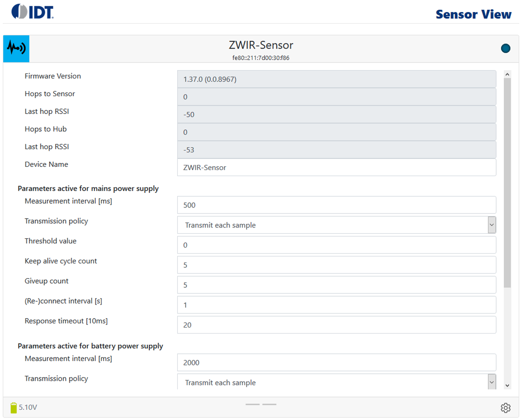The width and height of the screenshot is (522, 420).
Task: Click the scrollbar down arrow
Action: tap(507, 385)
